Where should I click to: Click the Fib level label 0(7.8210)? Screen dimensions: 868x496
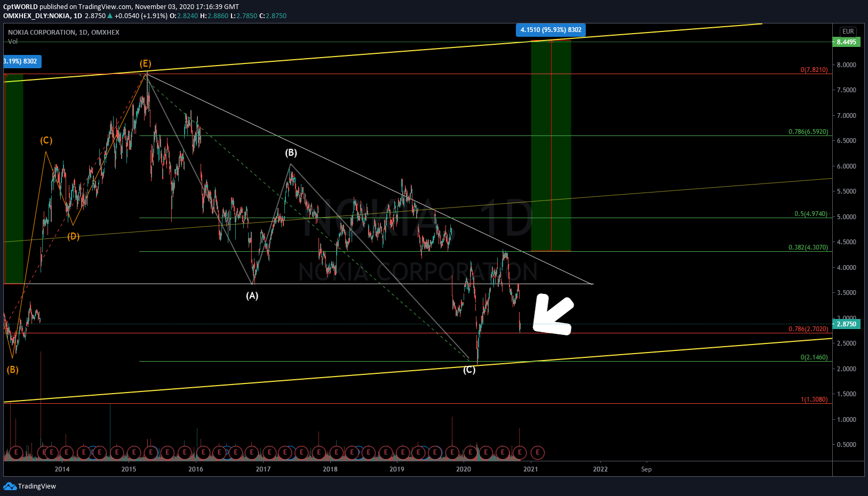pos(814,70)
